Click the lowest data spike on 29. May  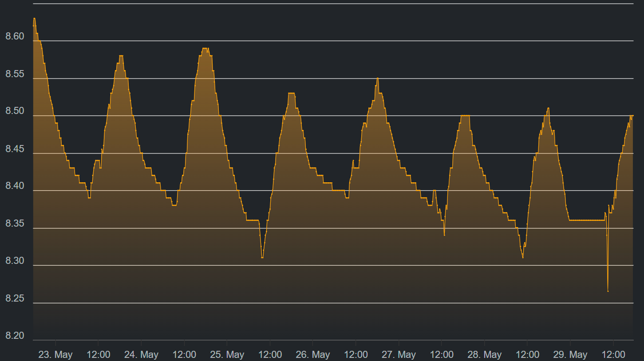tap(608, 291)
